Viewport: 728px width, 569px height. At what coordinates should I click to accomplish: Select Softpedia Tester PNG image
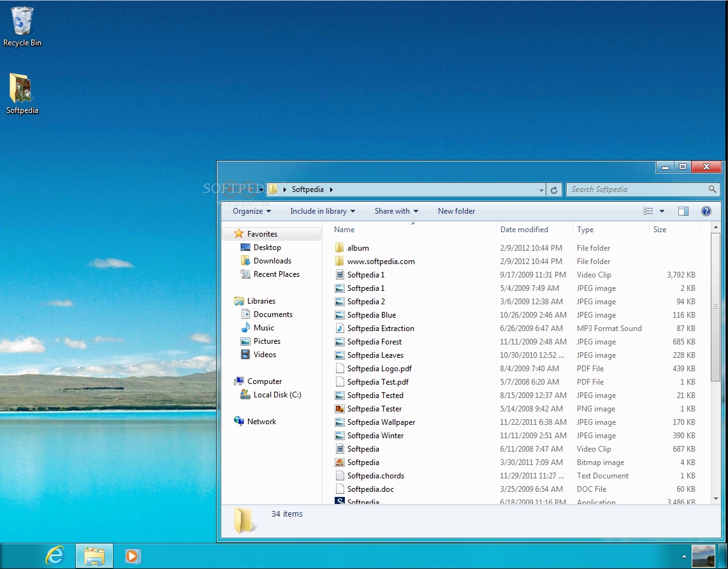[374, 409]
